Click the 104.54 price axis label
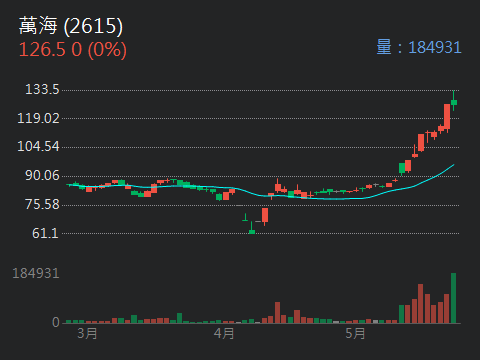Image resolution: width=480 pixels, height=360 pixels. tap(38, 146)
